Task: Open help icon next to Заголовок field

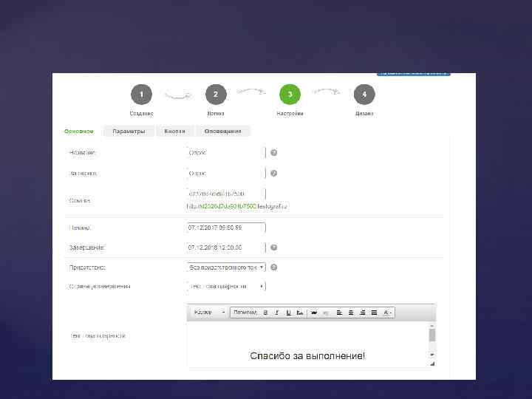Action: 274,174
